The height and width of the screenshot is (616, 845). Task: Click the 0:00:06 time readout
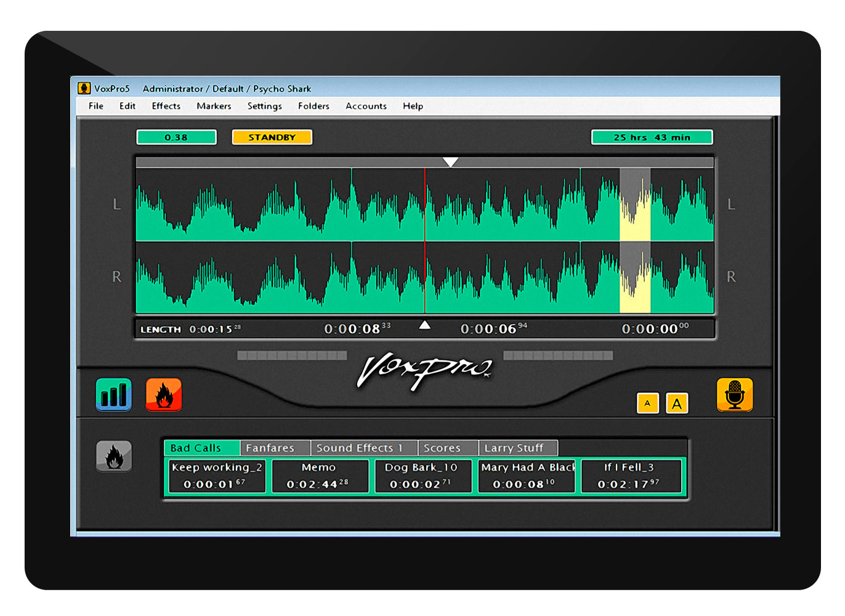click(x=494, y=329)
